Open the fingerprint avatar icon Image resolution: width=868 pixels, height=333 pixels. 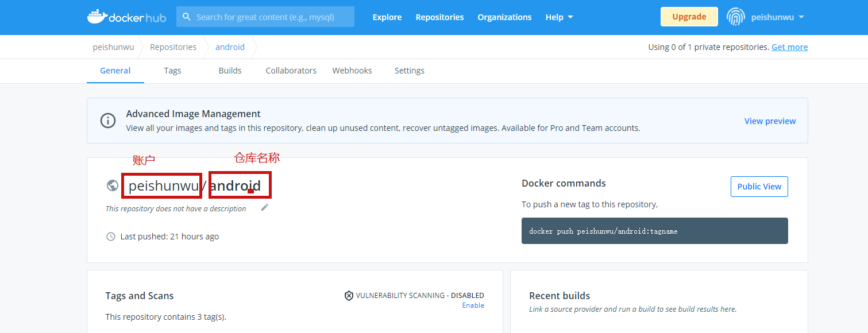(x=736, y=17)
